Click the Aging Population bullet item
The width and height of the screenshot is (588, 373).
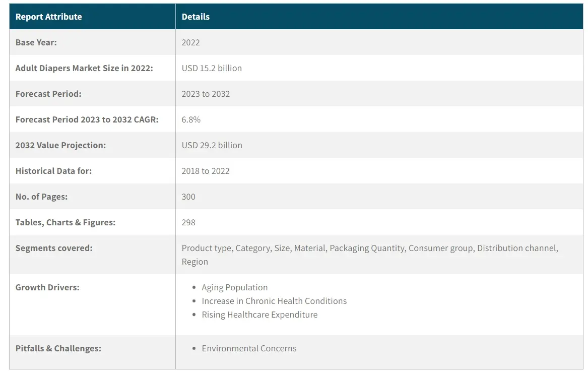[235, 287]
